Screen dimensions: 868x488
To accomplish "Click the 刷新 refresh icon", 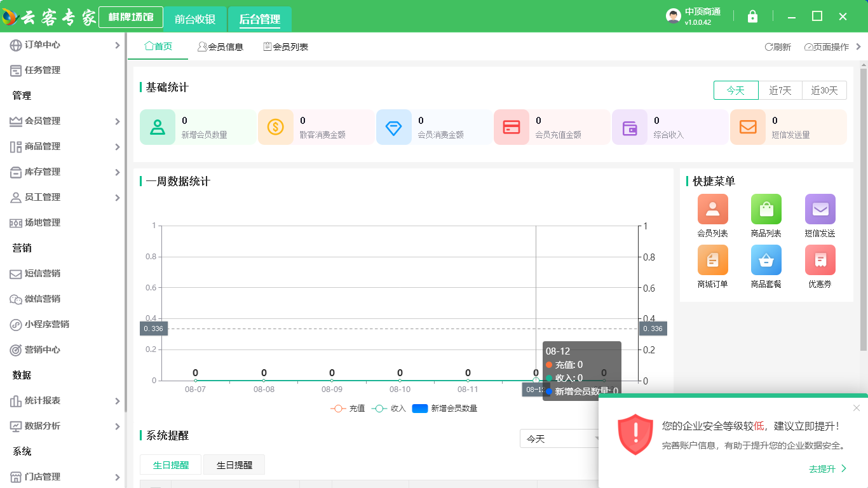I will (768, 47).
